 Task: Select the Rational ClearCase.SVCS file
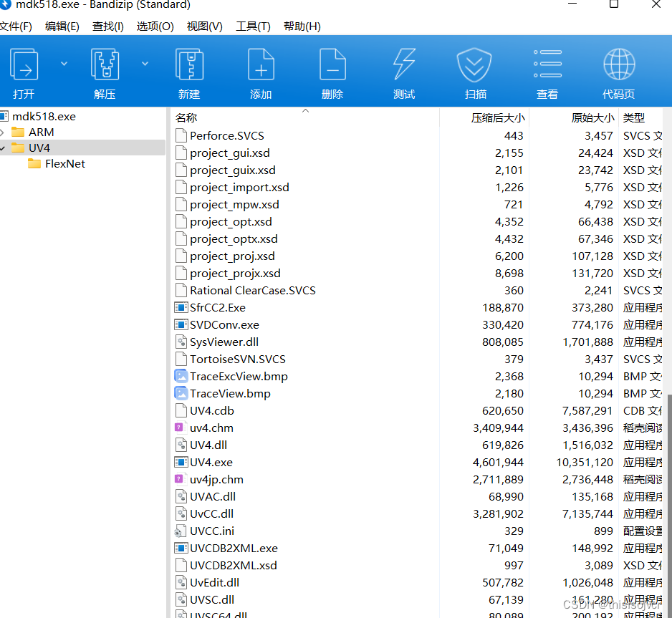(x=252, y=290)
